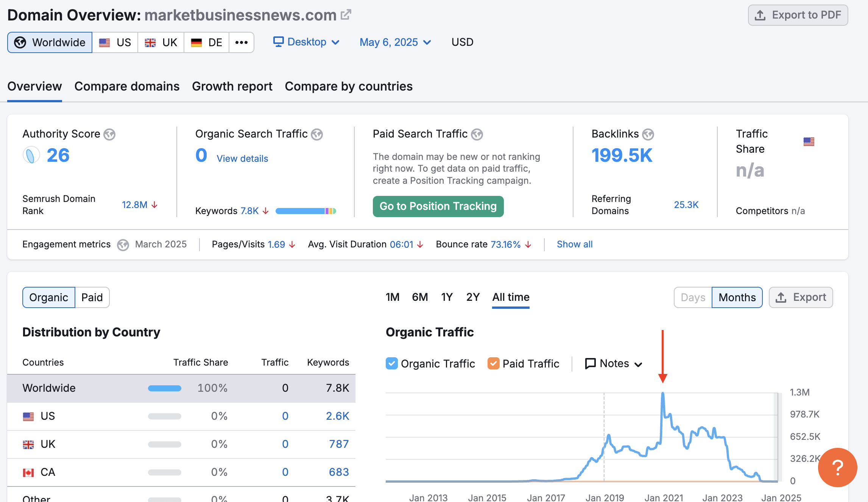
Task: Select the 6M time range
Action: tap(420, 297)
